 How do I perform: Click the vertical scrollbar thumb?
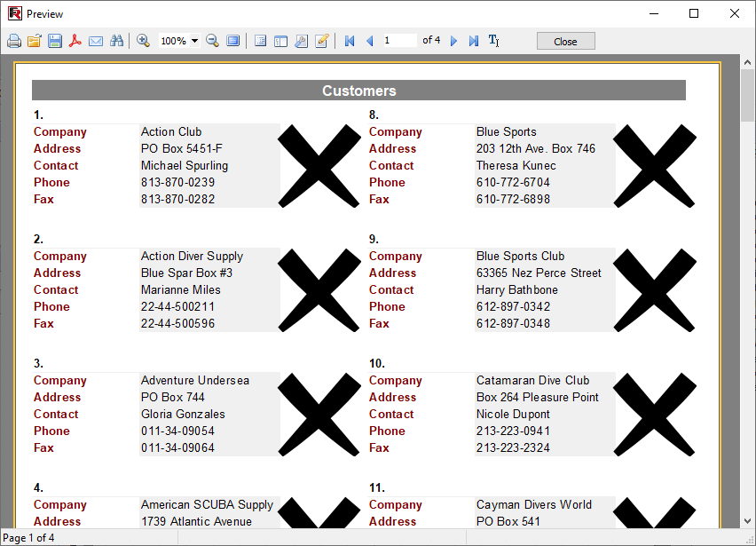click(747, 95)
